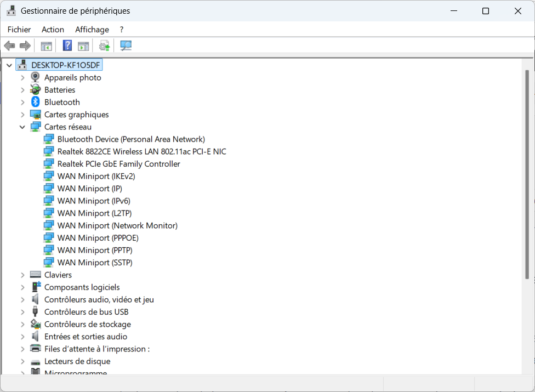Click the WAN Miniport (SSTP) adapter icon
Viewport: 535px width, 392px height.
[x=49, y=263]
